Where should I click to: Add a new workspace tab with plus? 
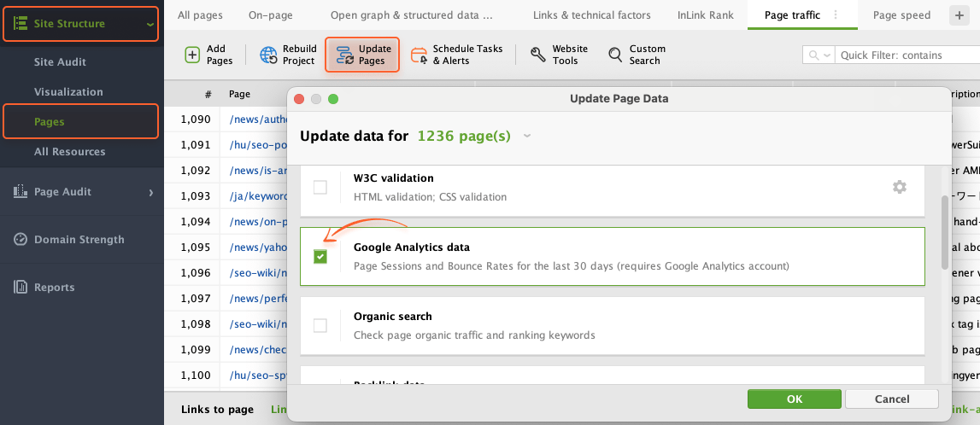click(x=959, y=15)
